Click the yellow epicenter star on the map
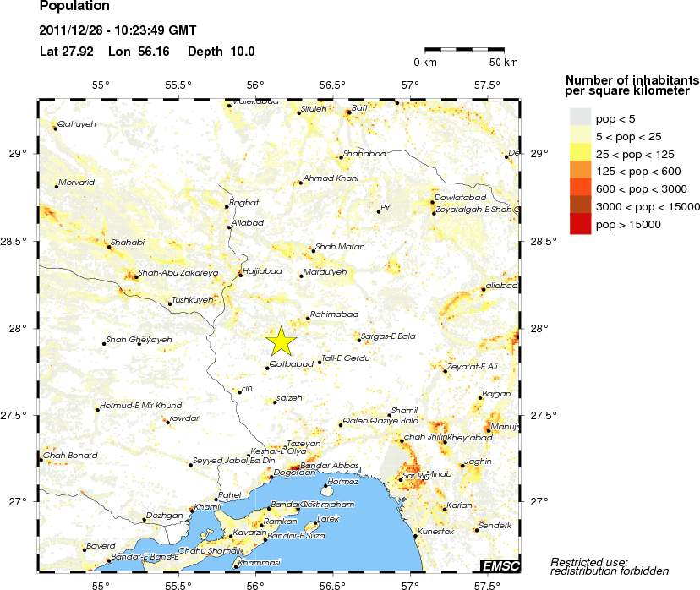Screen dimensions: 700x590 (x=282, y=341)
